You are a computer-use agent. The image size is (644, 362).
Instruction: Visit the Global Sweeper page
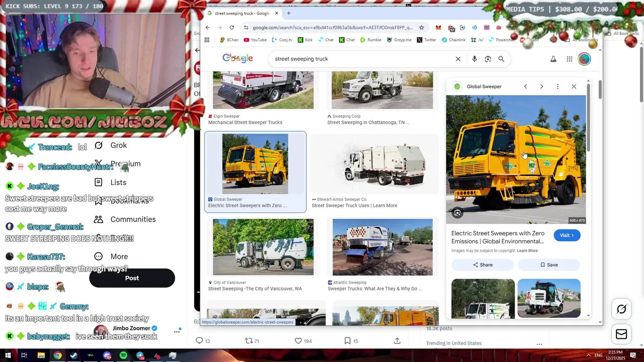[567, 235]
